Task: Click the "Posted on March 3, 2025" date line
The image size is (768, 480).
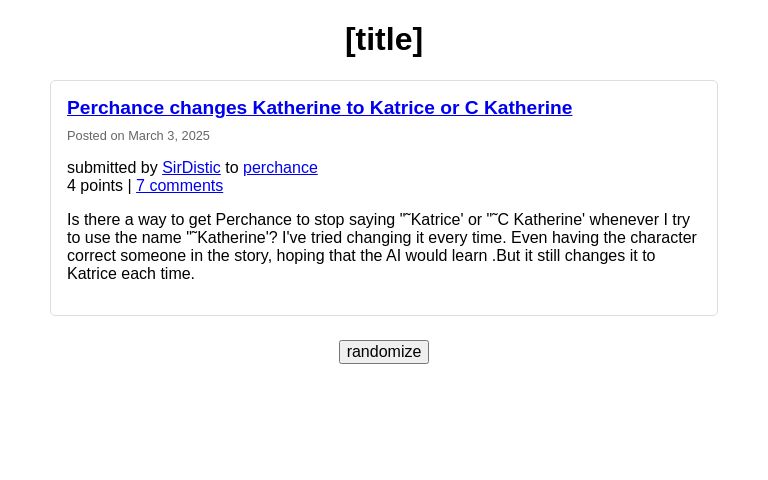Action: [138, 135]
